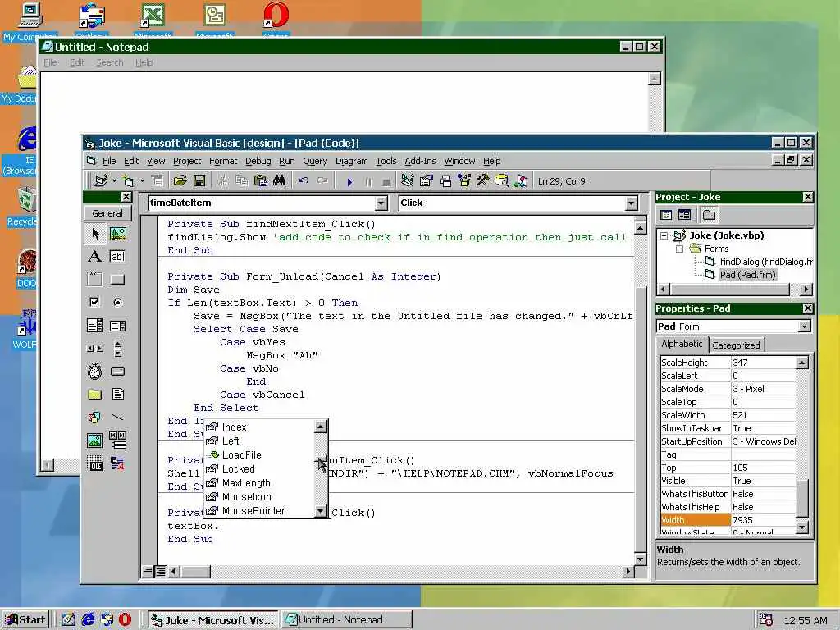Click the Windows Start button
Screen dimensions: 840x630
click(x=25, y=620)
